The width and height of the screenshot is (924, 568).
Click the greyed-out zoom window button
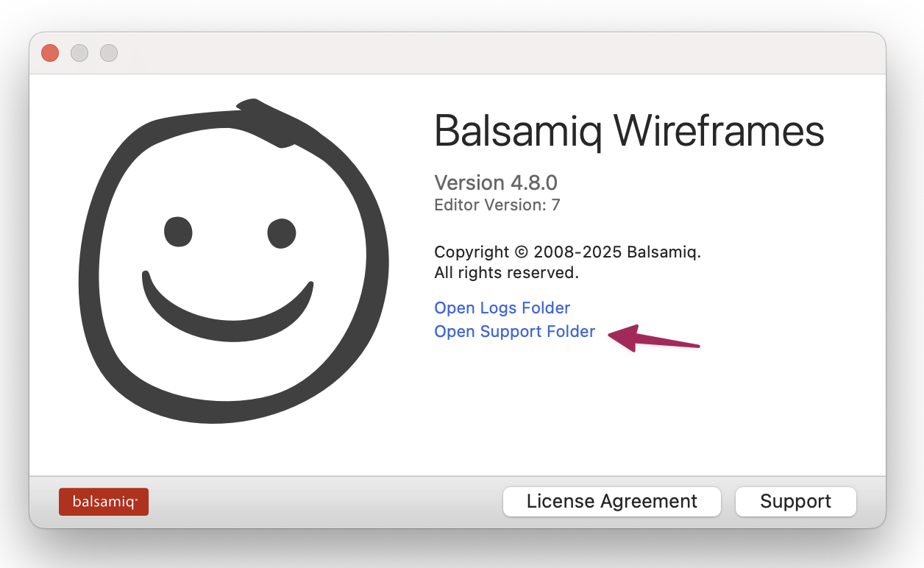109,53
